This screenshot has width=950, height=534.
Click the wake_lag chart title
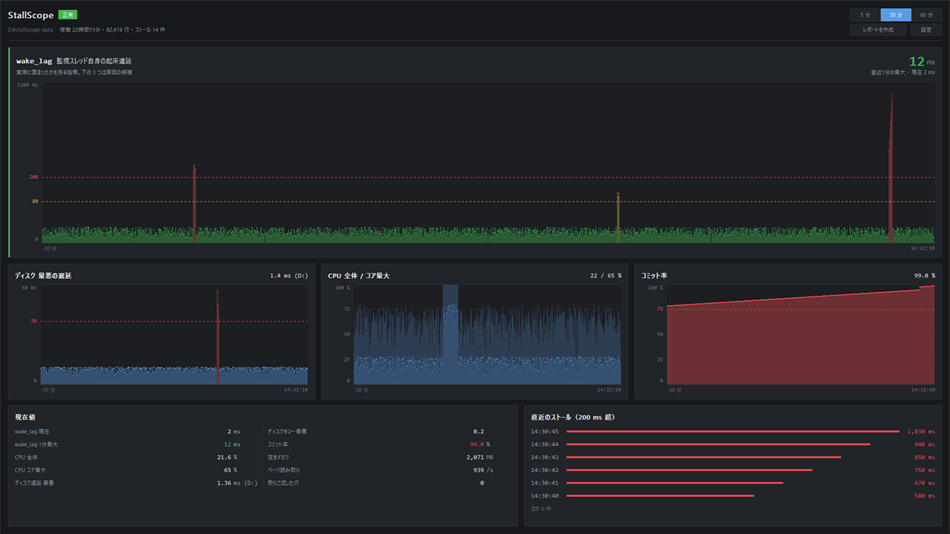tap(74, 61)
